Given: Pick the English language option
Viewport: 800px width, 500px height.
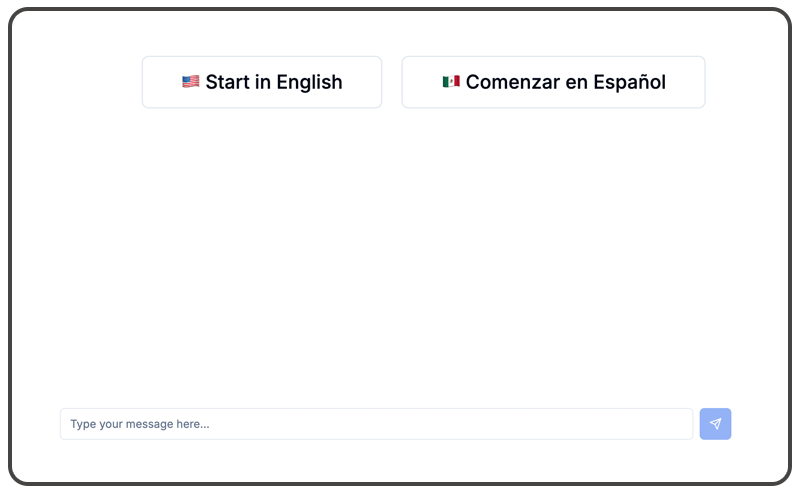Looking at the screenshot, I should 262,82.
